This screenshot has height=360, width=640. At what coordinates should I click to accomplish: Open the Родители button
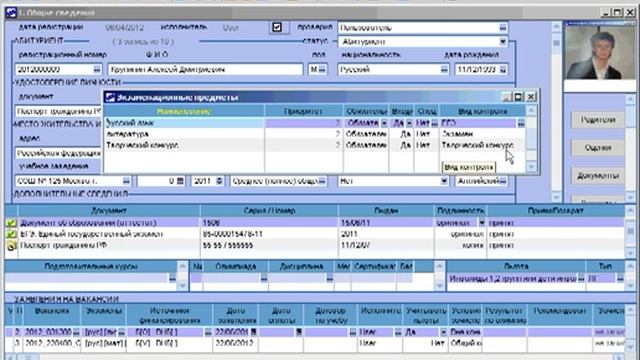(x=598, y=120)
